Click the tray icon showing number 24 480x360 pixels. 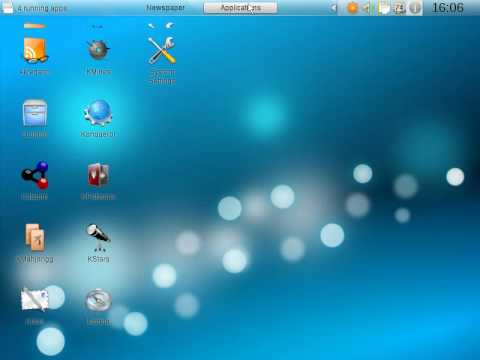pos(399,8)
